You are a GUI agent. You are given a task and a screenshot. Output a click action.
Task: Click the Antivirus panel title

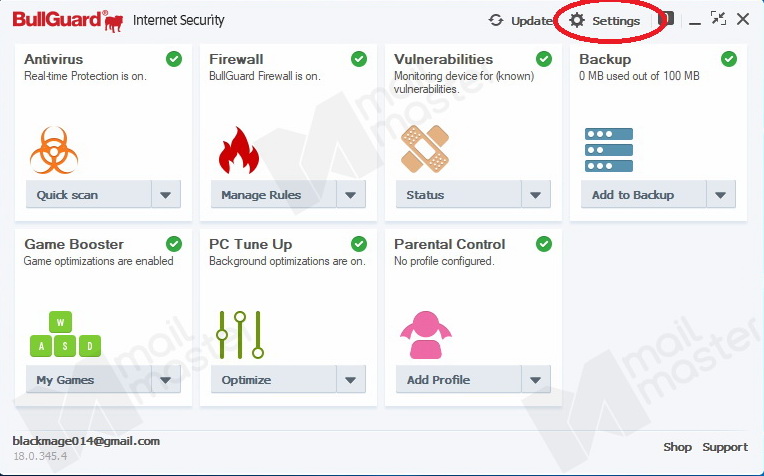[x=54, y=59]
